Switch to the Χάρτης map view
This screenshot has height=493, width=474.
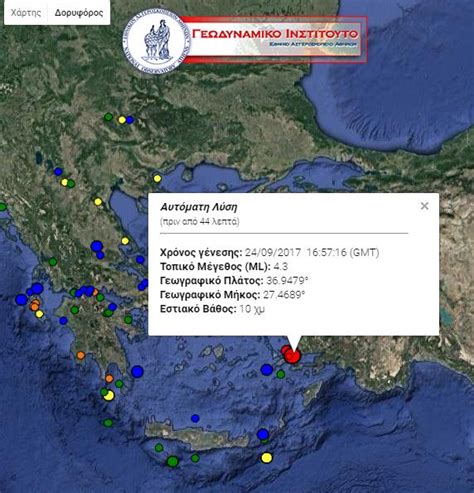[x=26, y=13]
